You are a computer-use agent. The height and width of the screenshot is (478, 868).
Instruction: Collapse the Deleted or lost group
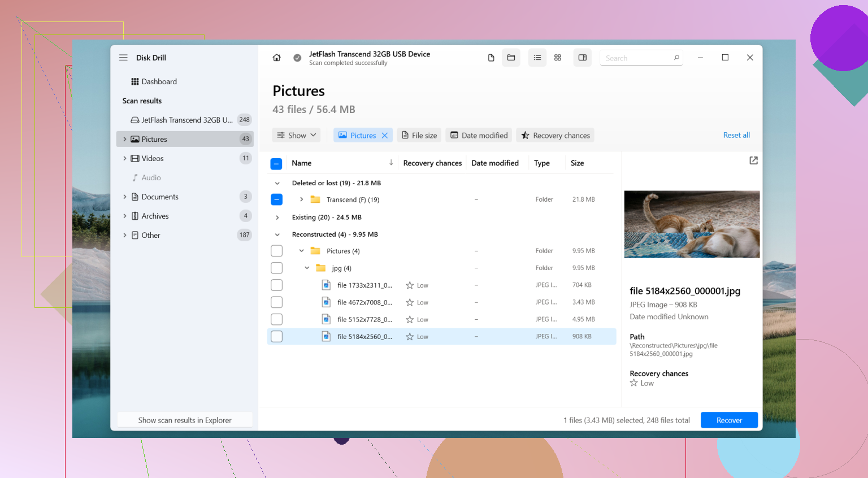[277, 183]
